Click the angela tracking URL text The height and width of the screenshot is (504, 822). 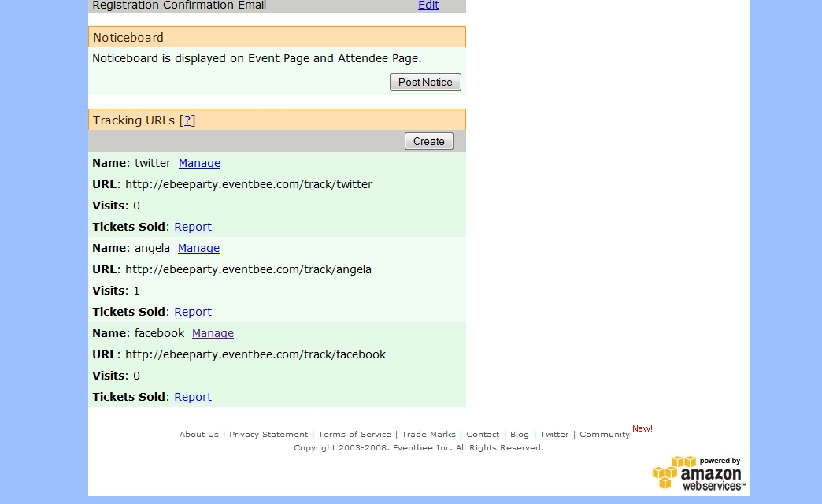click(x=249, y=269)
